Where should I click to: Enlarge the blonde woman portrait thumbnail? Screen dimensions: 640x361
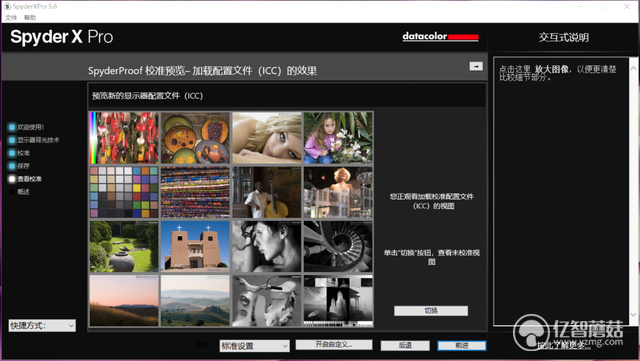tap(267, 138)
